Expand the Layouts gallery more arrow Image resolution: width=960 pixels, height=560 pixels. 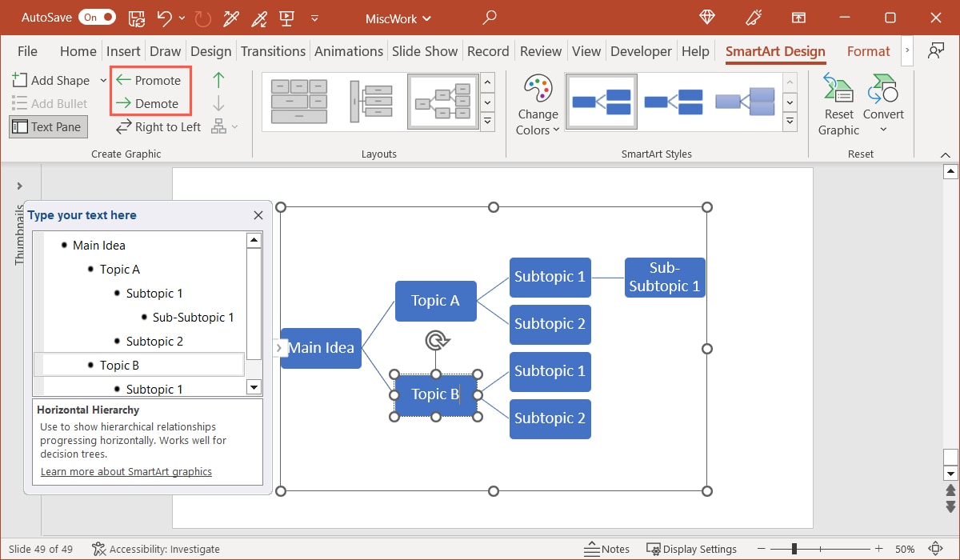(487, 122)
